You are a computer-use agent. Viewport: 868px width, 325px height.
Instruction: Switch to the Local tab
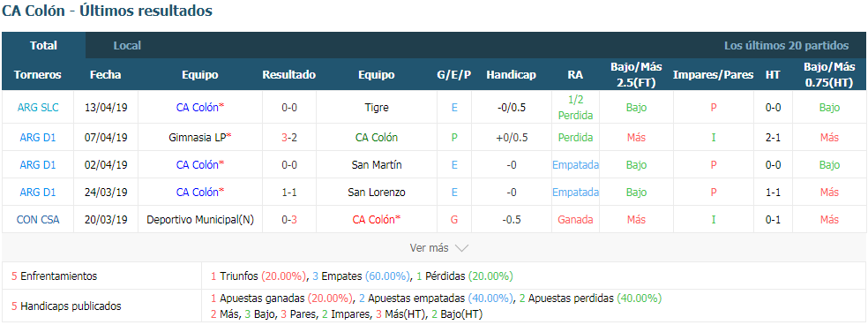(127, 45)
